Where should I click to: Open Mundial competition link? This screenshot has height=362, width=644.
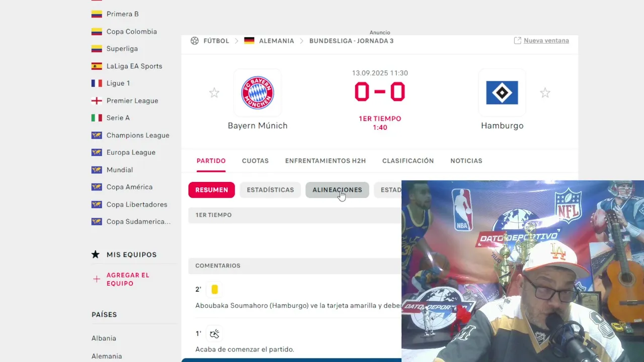[120, 170]
